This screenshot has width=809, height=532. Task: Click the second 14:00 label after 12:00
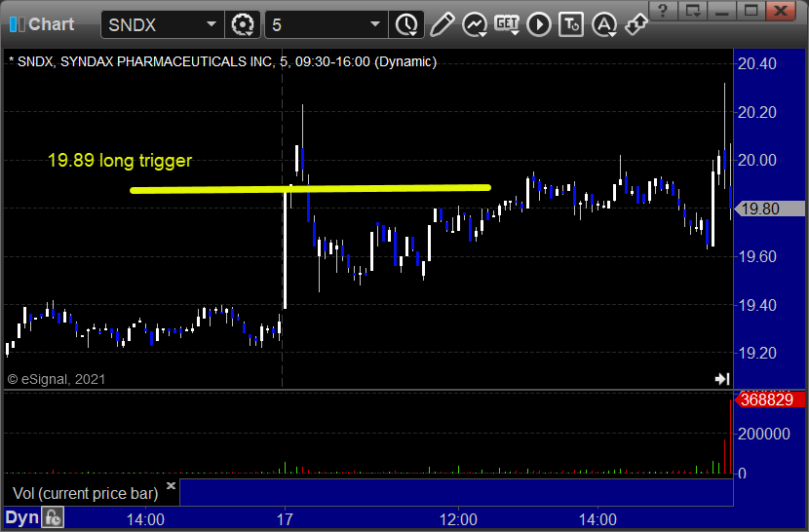pyautogui.click(x=597, y=519)
